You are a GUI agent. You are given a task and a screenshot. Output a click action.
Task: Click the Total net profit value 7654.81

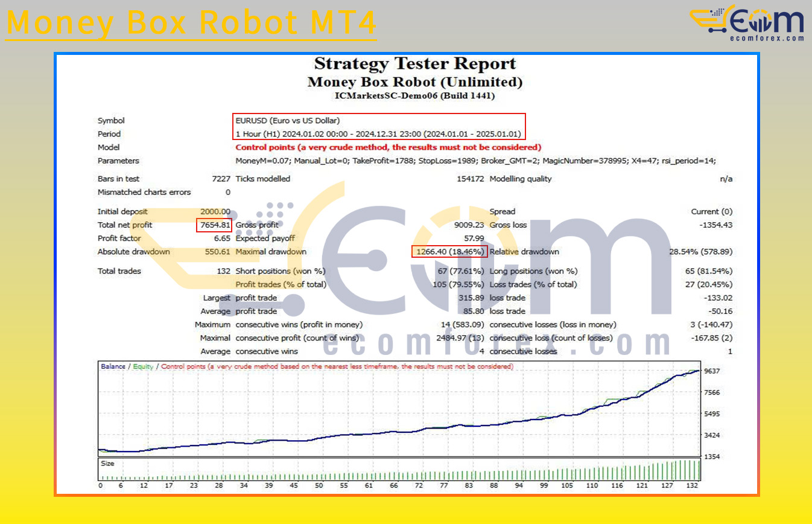point(215,225)
